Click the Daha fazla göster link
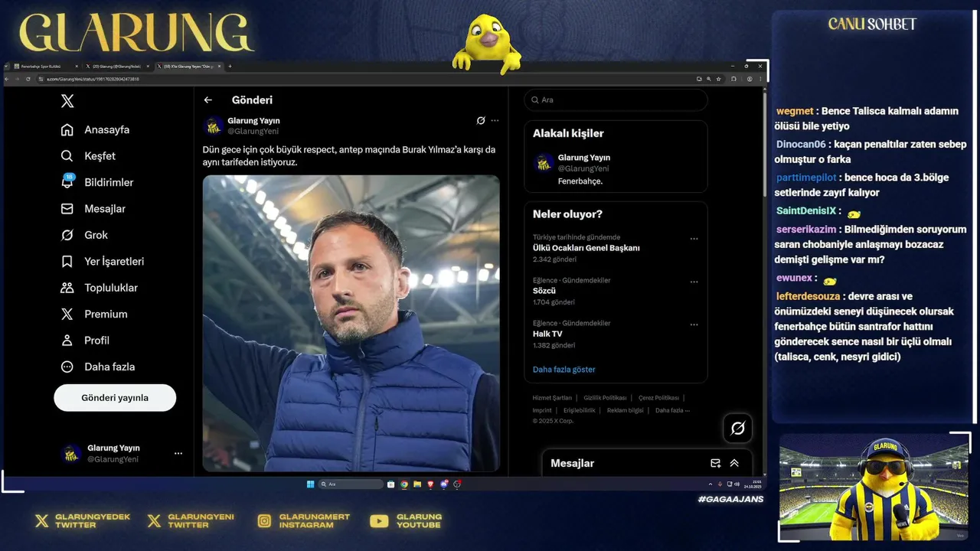The height and width of the screenshot is (551, 980). coord(564,370)
